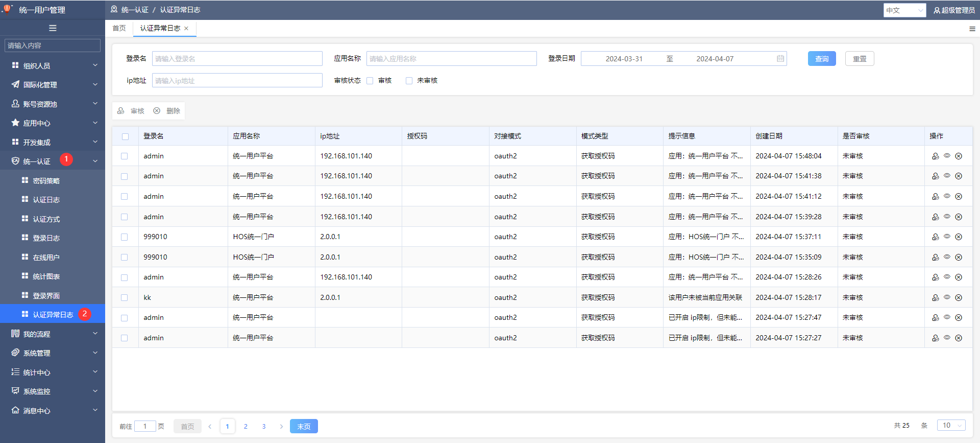Delete the 15:41:38 log row
The width and height of the screenshot is (980, 443).
click(x=959, y=176)
